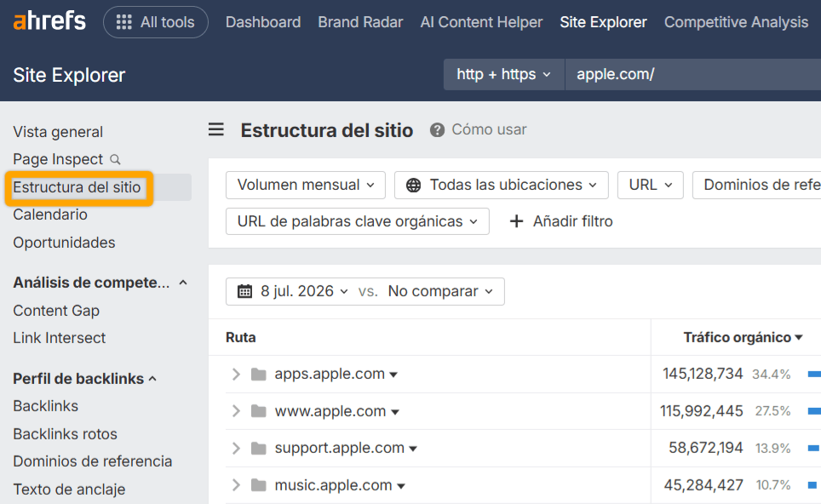This screenshot has width=821, height=504.
Task: Open the All tools grid menu
Action: (156, 22)
